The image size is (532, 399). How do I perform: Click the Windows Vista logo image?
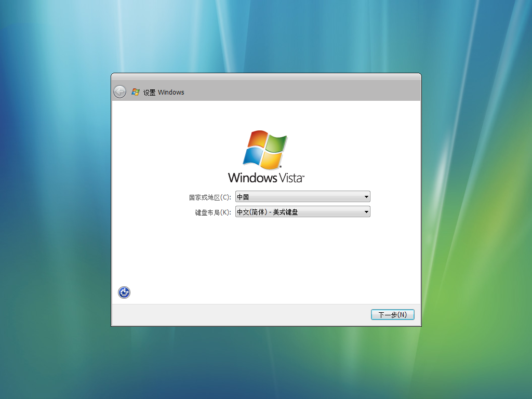pos(266,157)
